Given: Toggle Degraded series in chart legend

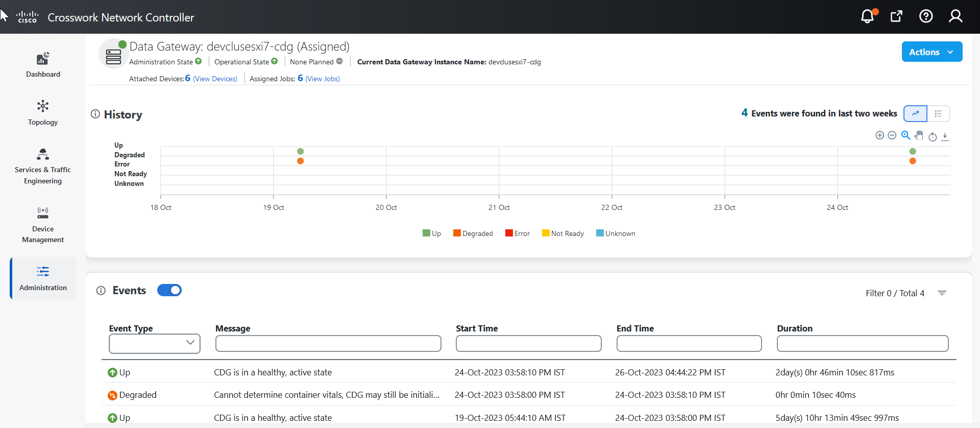Looking at the screenshot, I should click(473, 233).
